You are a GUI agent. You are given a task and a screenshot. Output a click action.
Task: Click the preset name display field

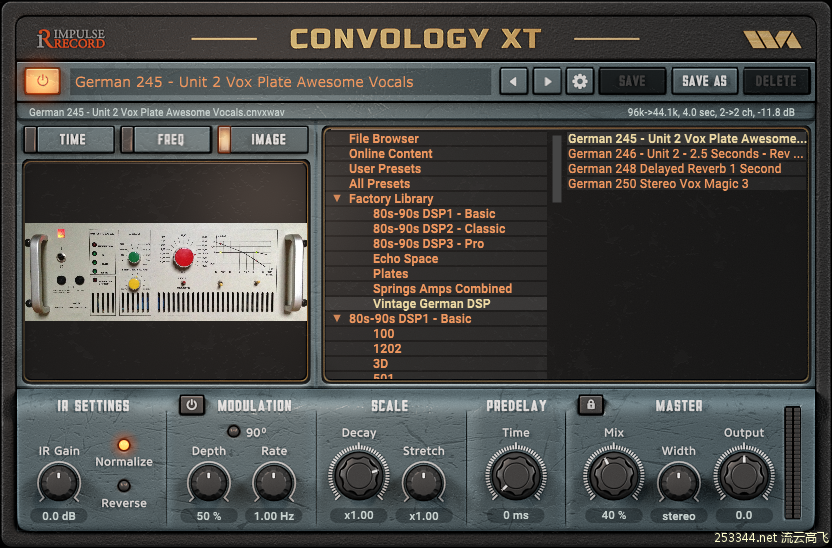pyautogui.click(x=280, y=82)
